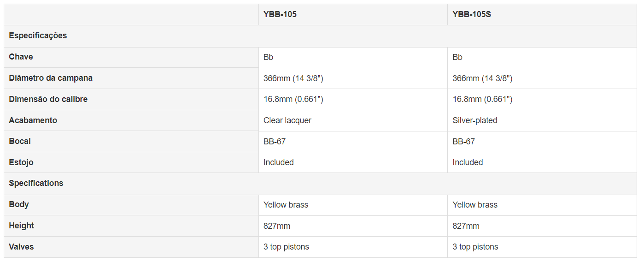
Task: Click the Diâmetro da campana label
Action: [x=51, y=78]
